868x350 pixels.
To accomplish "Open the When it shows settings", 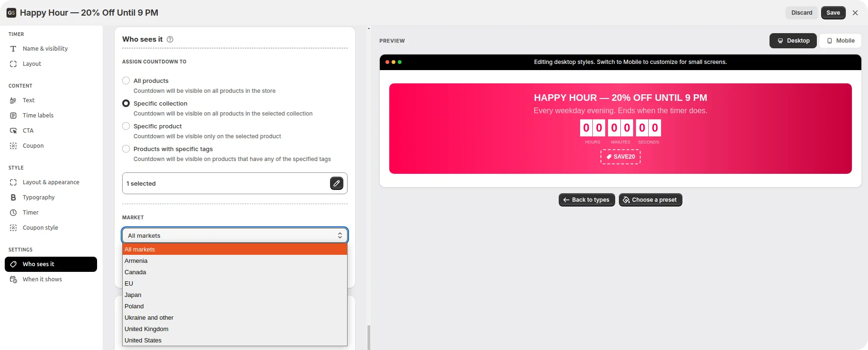I will click(x=51, y=279).
